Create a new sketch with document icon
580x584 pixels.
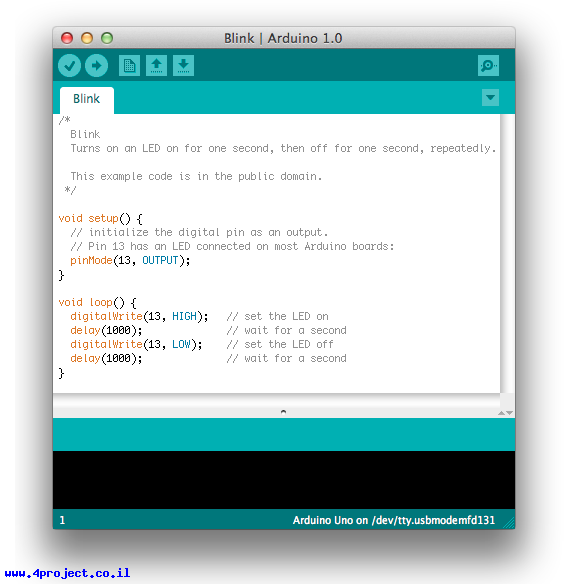coord(129,66)
